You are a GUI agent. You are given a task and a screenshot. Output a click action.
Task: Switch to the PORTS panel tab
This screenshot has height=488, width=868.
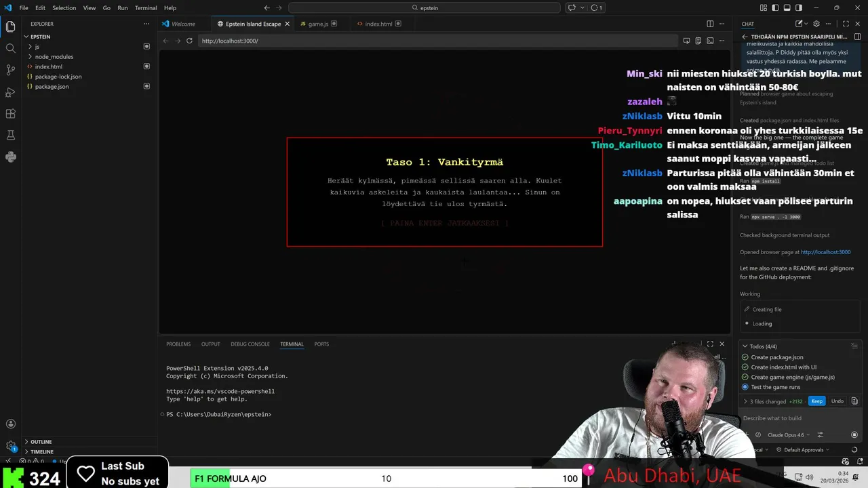321,344
